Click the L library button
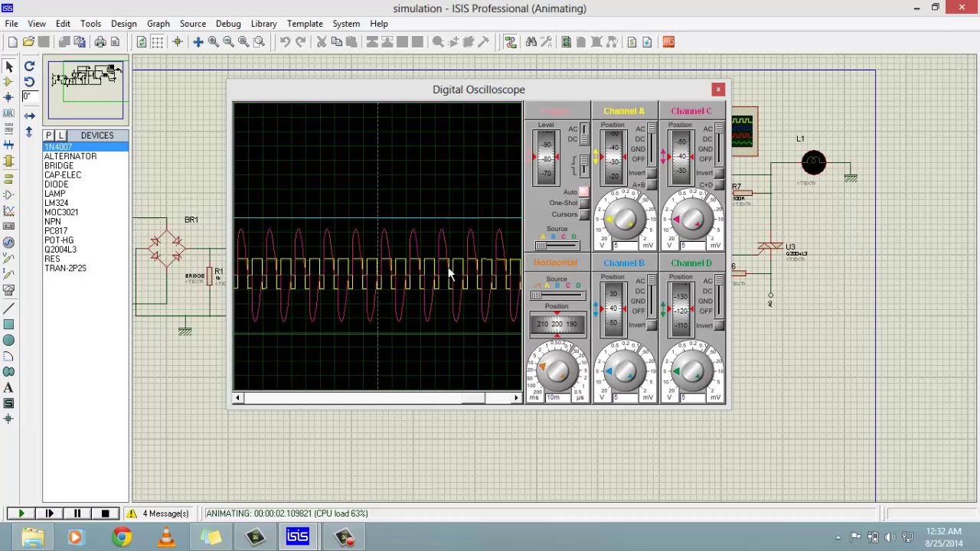The image size is (980, 551). point(61,135)
